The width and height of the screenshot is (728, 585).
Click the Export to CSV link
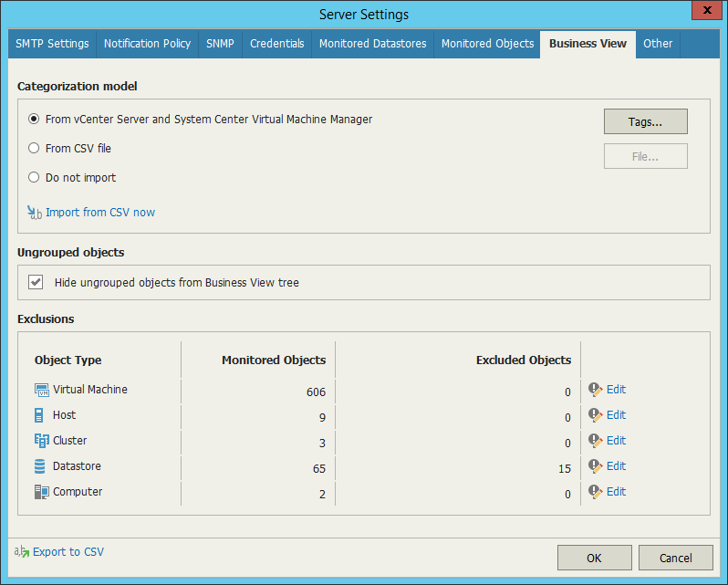click(x=68, y=552)
